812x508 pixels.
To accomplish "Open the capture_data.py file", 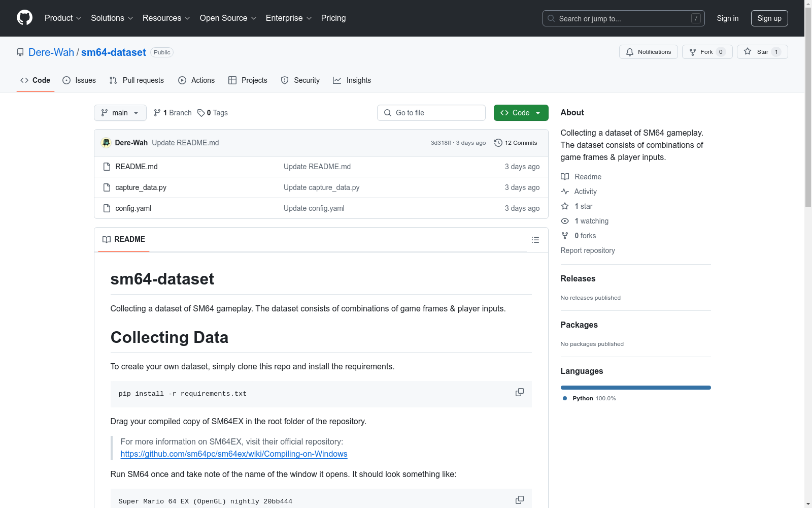I will tap(141, 187).
